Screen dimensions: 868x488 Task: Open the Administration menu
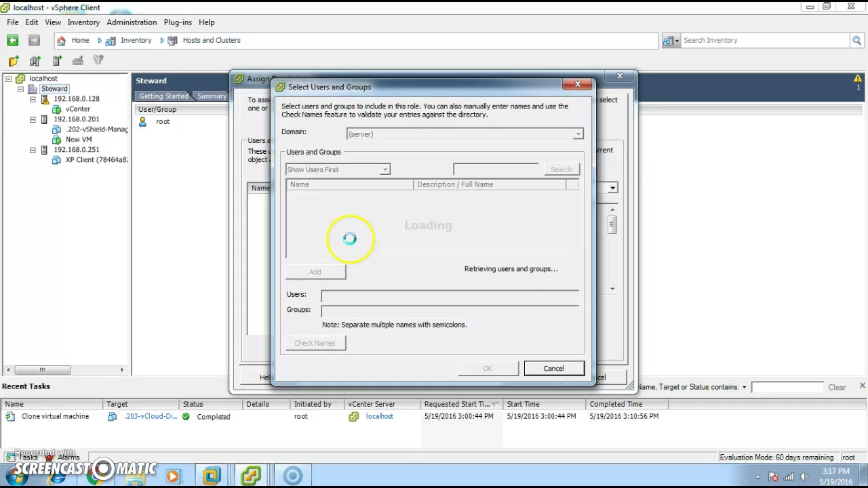[132, 22]
